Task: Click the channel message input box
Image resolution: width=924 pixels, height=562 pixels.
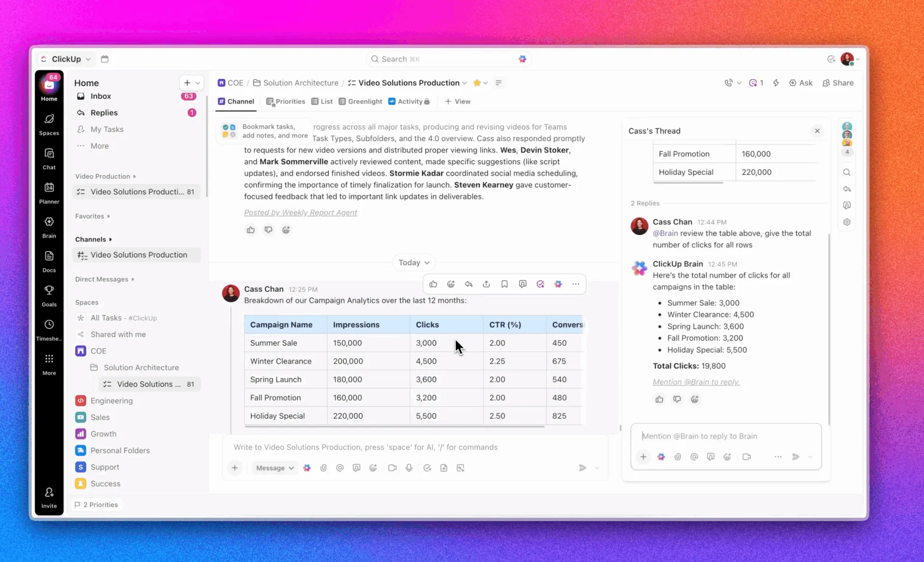Action: click(x=415, y=447)
